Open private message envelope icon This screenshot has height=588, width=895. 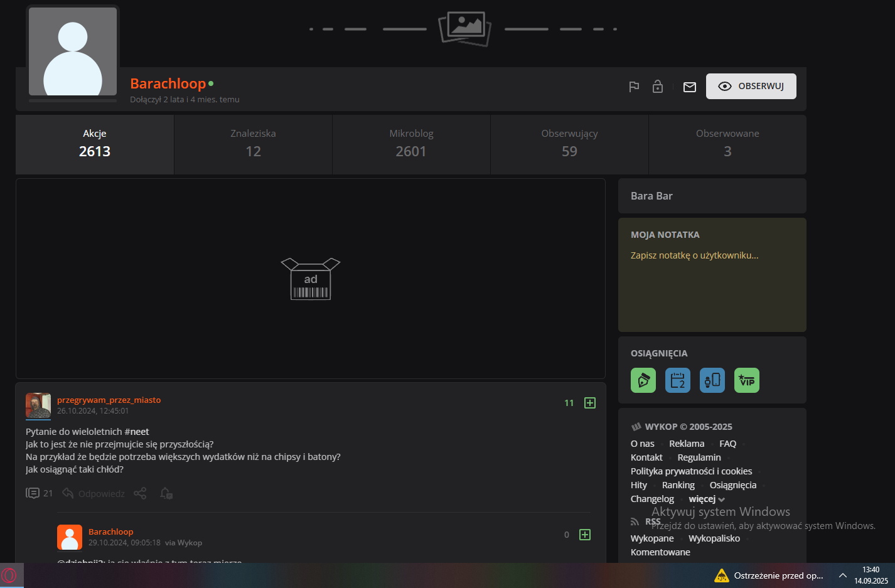click(689, 87)
